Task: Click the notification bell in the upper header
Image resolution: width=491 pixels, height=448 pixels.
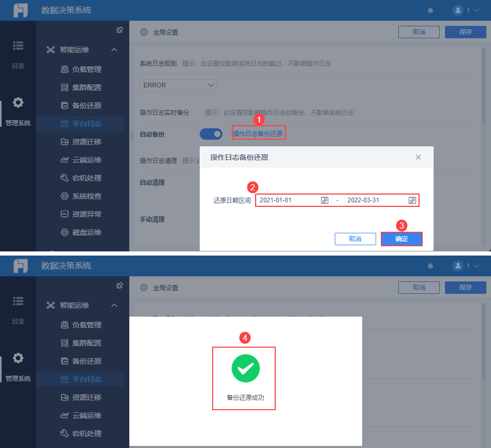Action: pyautogui.click(x=430, y=10)
